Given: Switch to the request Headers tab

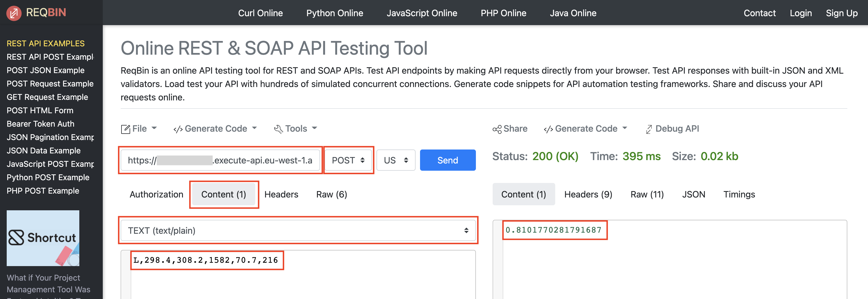Looking at the screenshot, I should pos(281,194).
